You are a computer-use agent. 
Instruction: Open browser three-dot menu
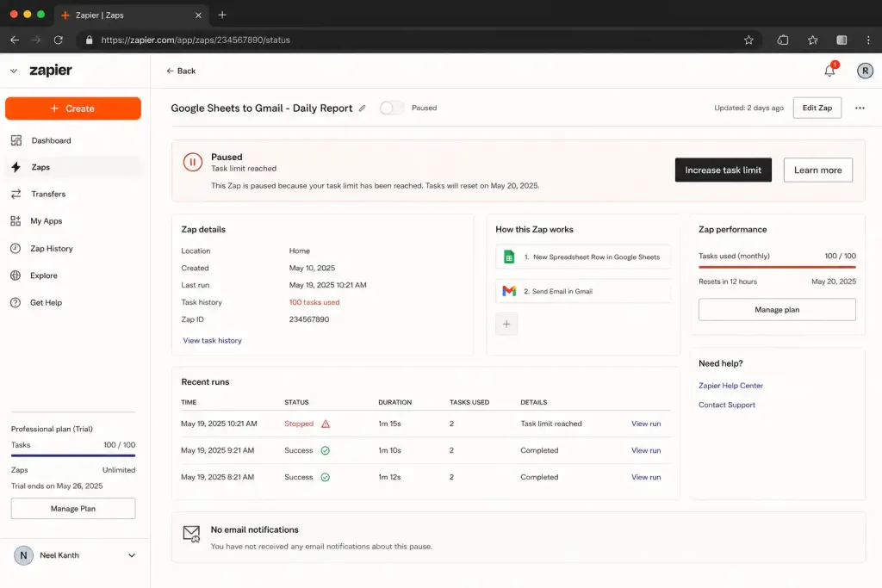point(868,40)
